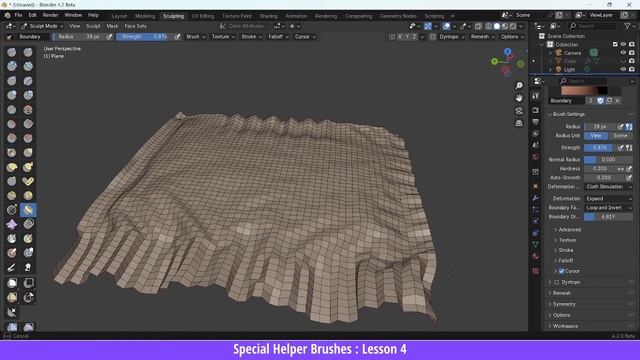Screen dimensions: 640x360
Task: Open the Tool properties tab
Action: tap(536, 96)
